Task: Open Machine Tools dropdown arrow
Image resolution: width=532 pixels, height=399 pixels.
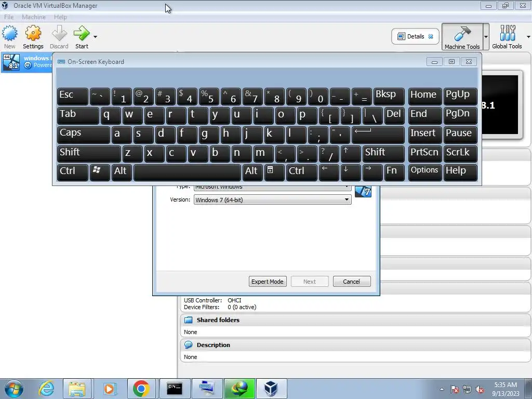Action: [x=486, y=37]
